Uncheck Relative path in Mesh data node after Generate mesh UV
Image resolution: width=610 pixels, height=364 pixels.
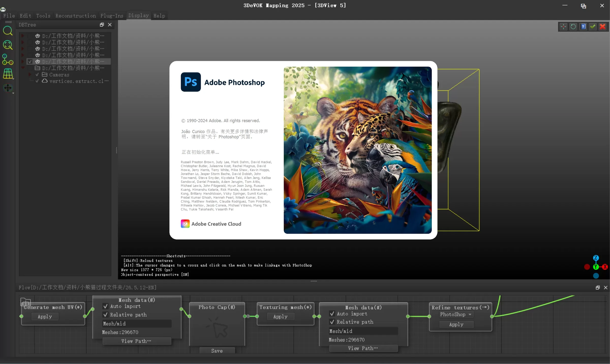(x=105, y=315)
